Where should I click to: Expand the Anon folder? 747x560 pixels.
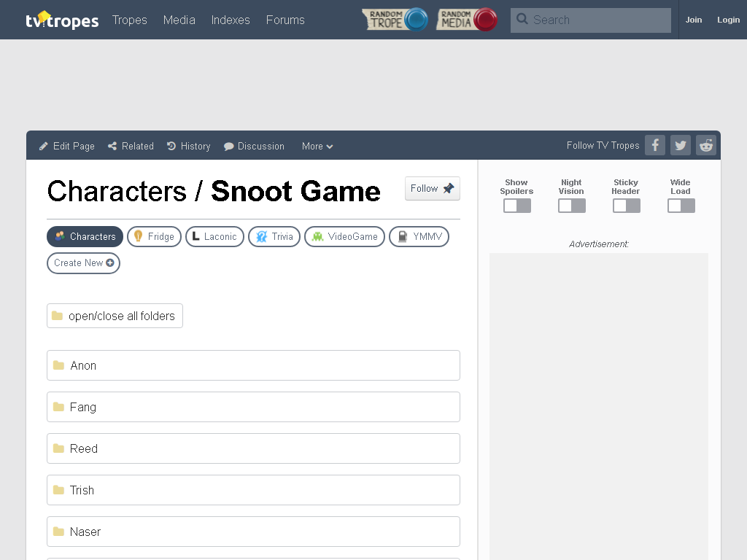point(253,365)
